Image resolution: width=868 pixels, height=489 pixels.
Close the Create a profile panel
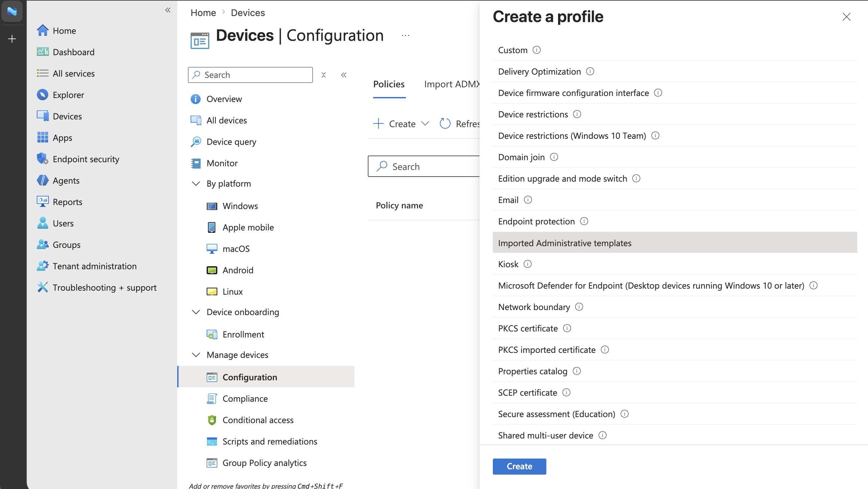coord(846,16)
